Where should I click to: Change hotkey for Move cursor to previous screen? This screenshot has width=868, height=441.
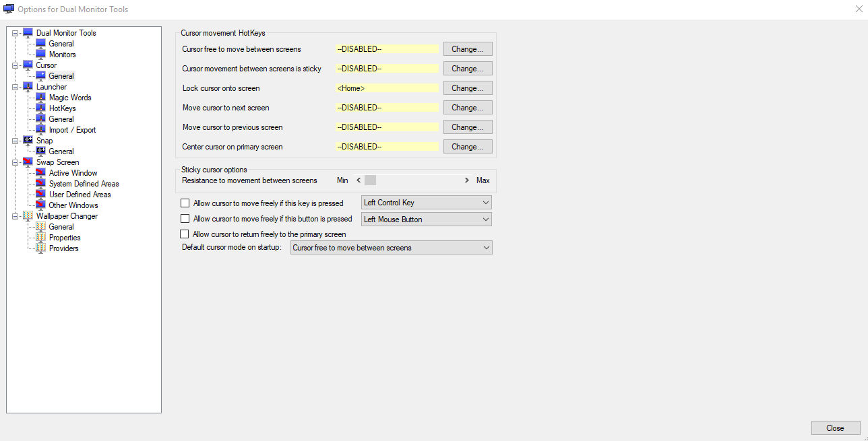(x=468, y=127)
